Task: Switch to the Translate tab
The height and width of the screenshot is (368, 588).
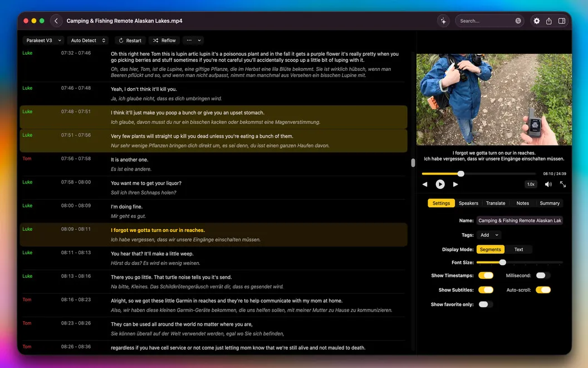Action: point(496,203)
